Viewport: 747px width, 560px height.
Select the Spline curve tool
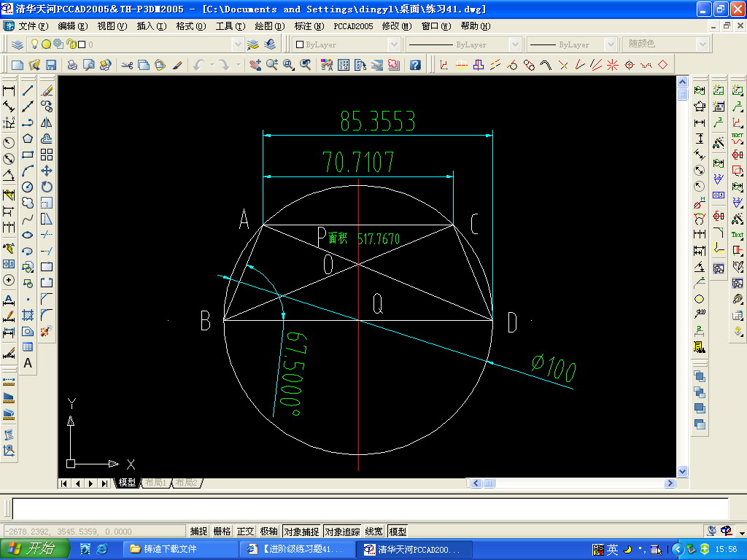pyautogui.click(x=28, y=219)
